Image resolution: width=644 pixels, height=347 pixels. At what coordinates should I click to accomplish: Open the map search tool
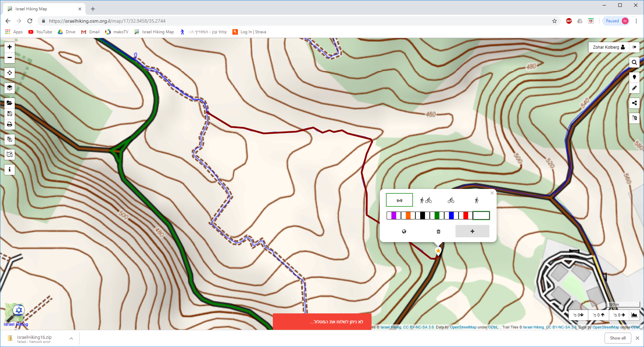(634, 62)
